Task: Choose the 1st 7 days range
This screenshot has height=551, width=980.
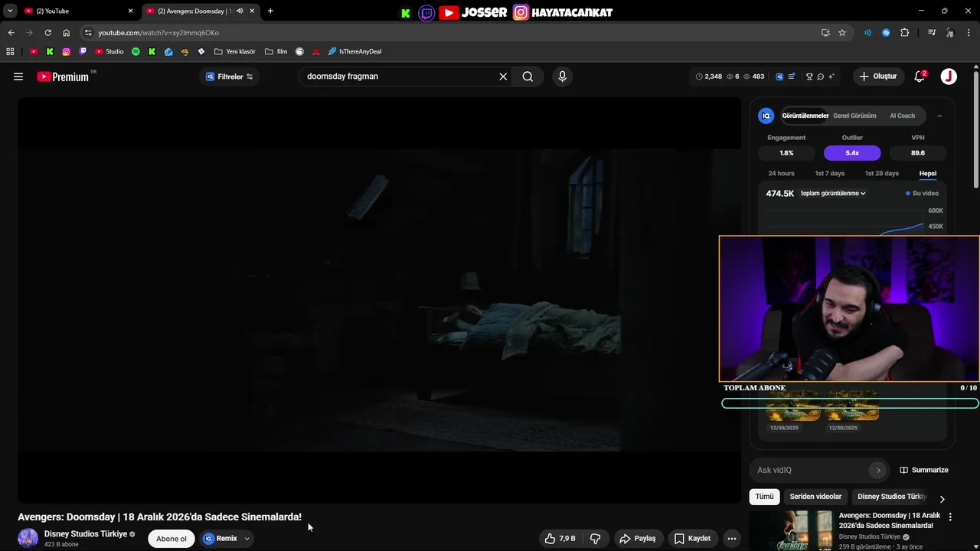Action: point(829,174)
